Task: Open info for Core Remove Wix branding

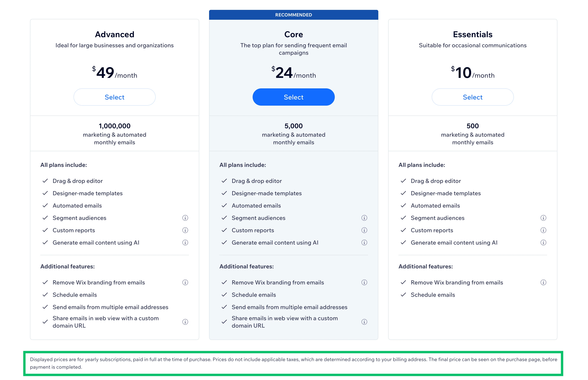Action: click(364, 282)
